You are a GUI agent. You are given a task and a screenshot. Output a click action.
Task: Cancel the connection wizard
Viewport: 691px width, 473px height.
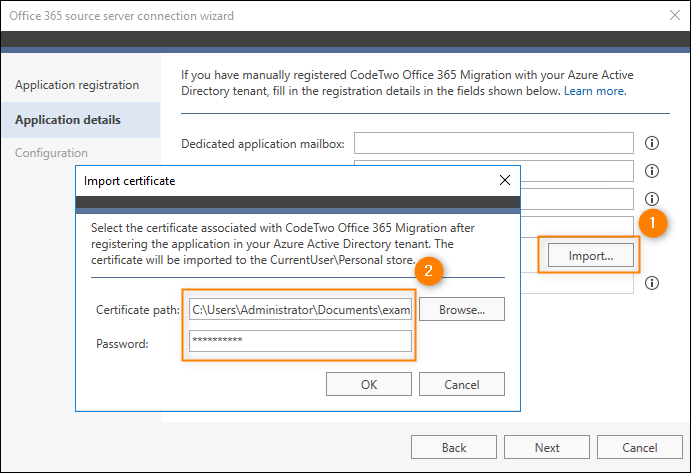coord(640,447)
